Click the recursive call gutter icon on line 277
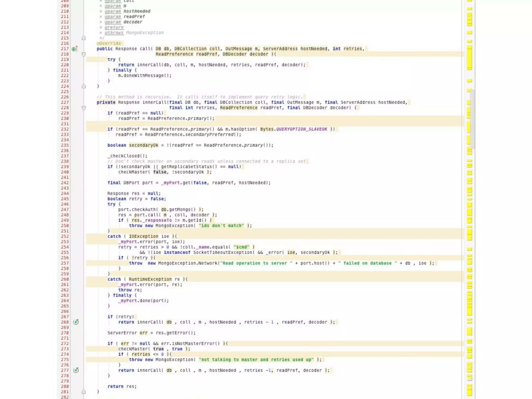The width and height of the screenshot is (532, 399). pyautogui.click(x=76, y=370)
